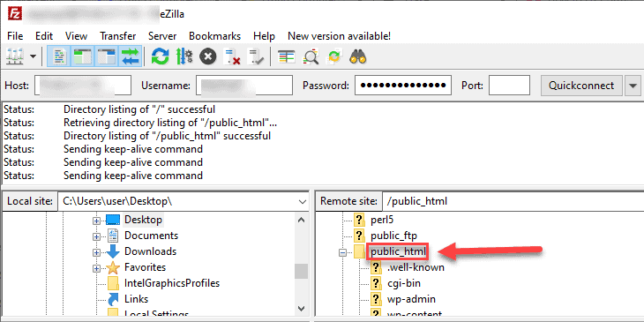Open the directory listing filters dialog
The height and width of the screenshot is (322, 644).
286,56
